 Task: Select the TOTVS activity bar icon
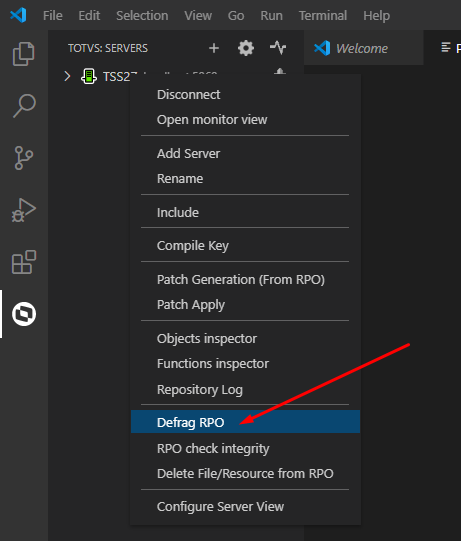(24, 314)
